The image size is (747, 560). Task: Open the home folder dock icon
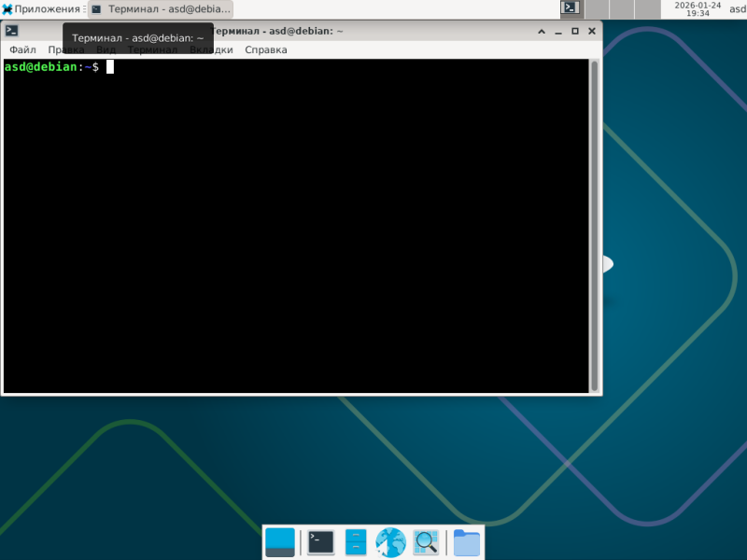tap(466, 542)
